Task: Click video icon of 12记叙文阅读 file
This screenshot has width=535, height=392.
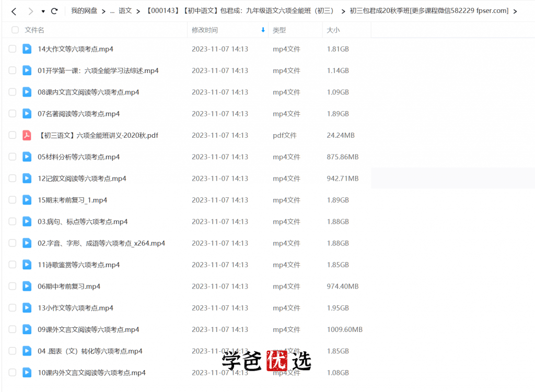Action: click(x=27, y=179)
